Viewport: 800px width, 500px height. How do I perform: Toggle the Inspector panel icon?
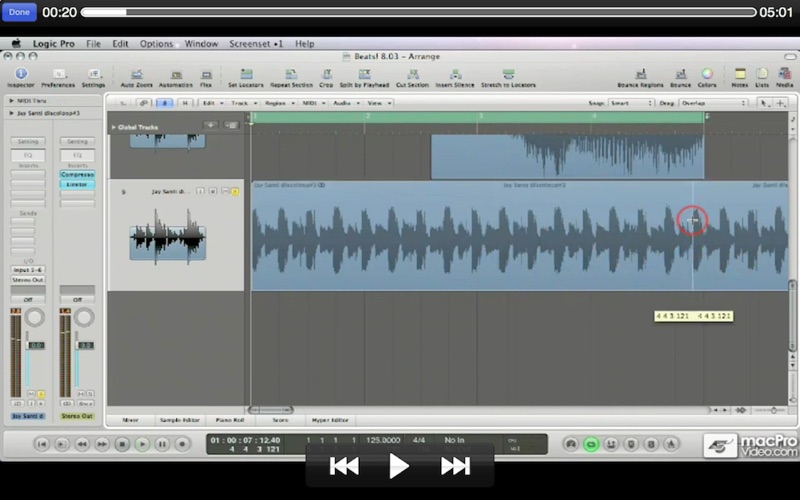21,74
